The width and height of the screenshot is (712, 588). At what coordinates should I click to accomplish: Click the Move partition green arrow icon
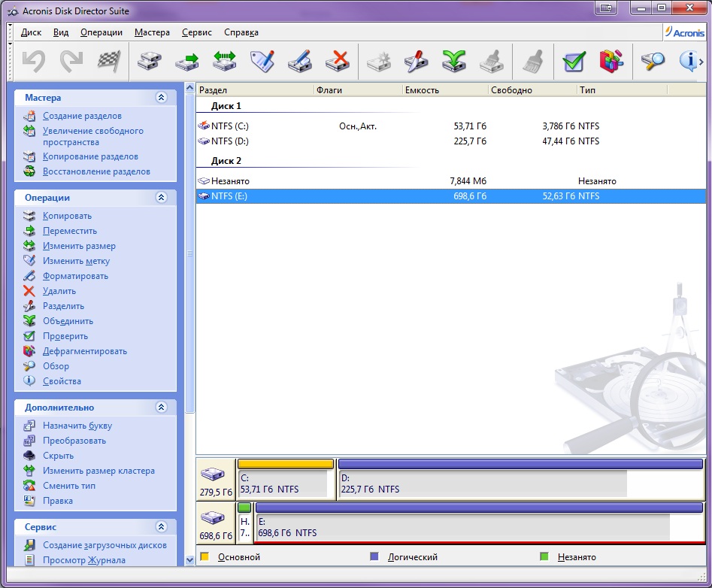tap(187, 62)
